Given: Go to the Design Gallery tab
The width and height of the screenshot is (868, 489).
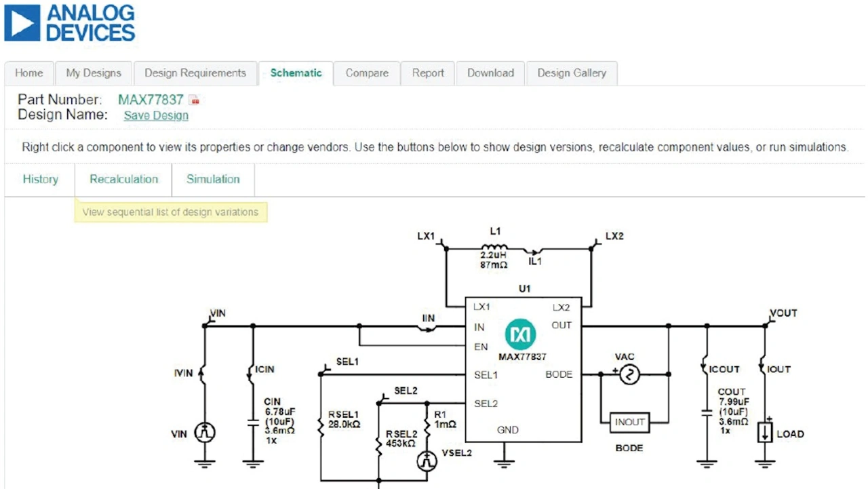Looking at the screenshot, I should click(x=572, y=73).
